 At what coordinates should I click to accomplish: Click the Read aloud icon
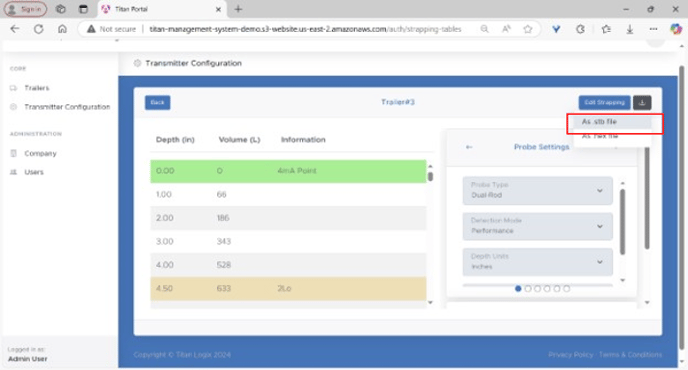point(506,29)
